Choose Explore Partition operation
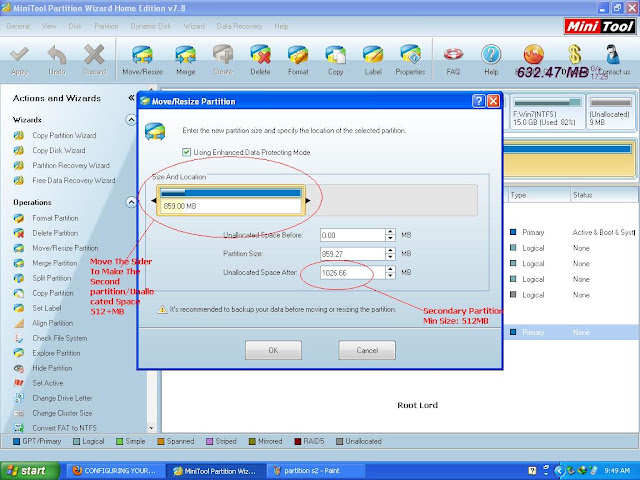 56,353
